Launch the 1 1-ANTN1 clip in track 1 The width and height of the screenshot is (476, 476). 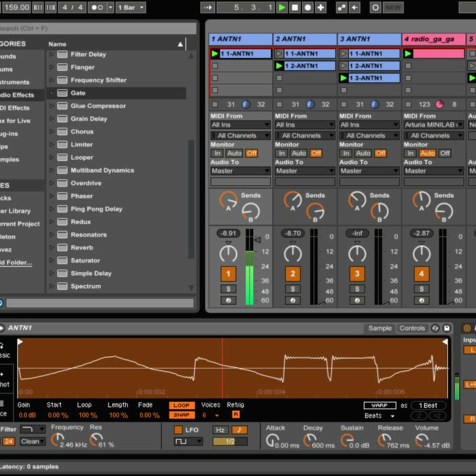(x=215, y=54)
